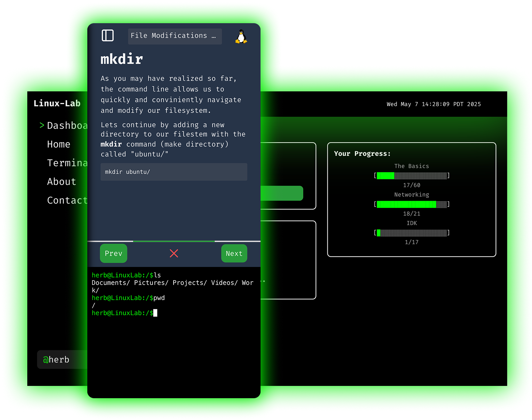The image size is (532, 420).
Task: Go to the previous lesson step
Action: coord(114,253)
